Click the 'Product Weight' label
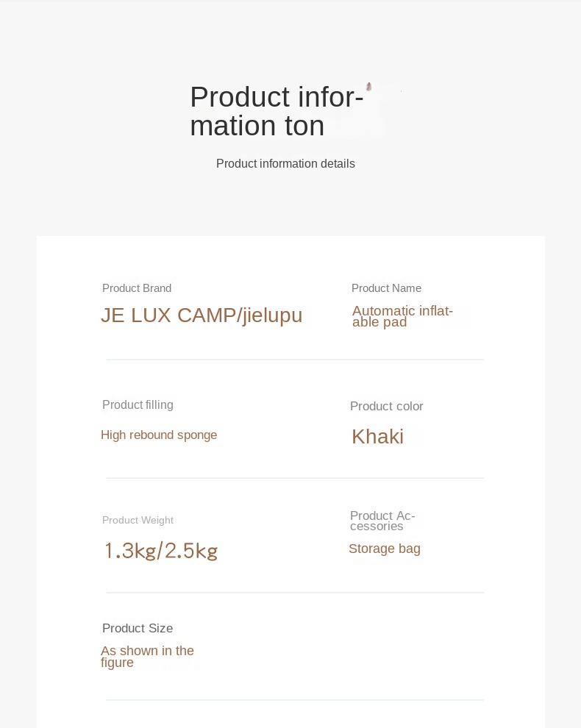This screenshot has width=581, height=728. click(x=138, y=520)
